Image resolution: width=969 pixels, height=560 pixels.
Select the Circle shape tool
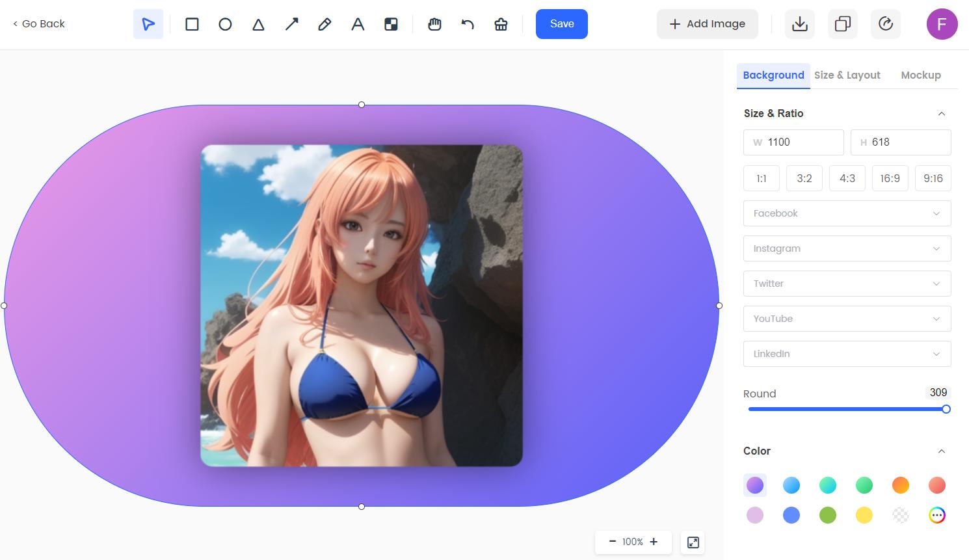(225, 24)
